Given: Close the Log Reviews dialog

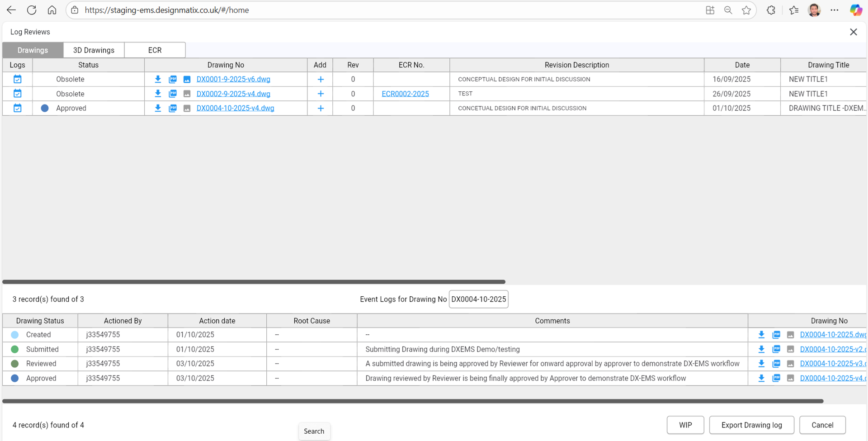Looking at the screenshot, I should (x=853, y=32).
